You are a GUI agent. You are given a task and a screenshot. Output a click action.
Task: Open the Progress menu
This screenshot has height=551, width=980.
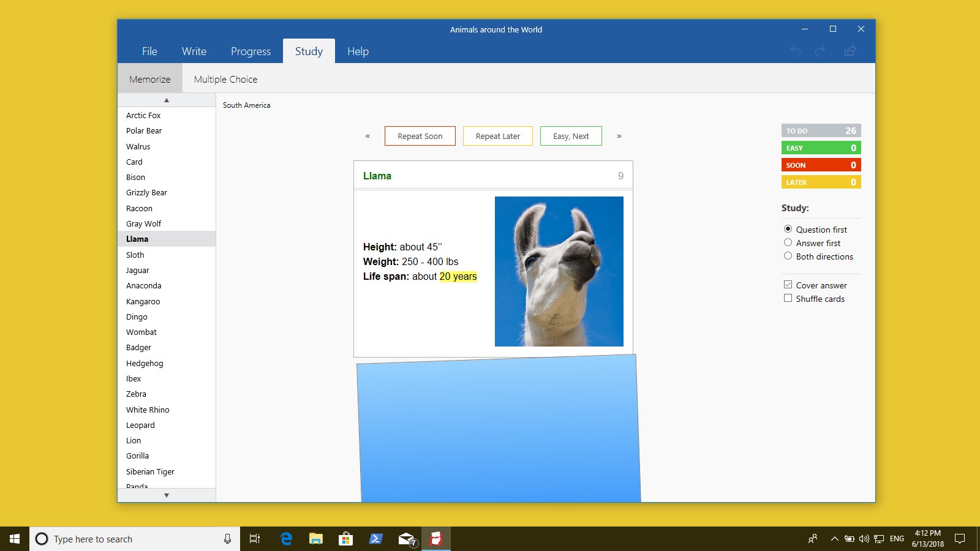tap(251, 51)
